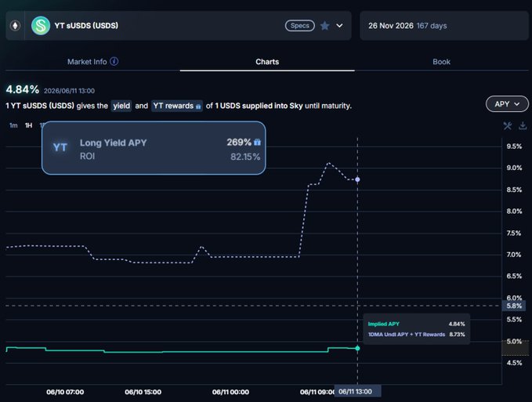Click the 06/10 07:00 axis label

pyautogui.click(x=65, y=392)
